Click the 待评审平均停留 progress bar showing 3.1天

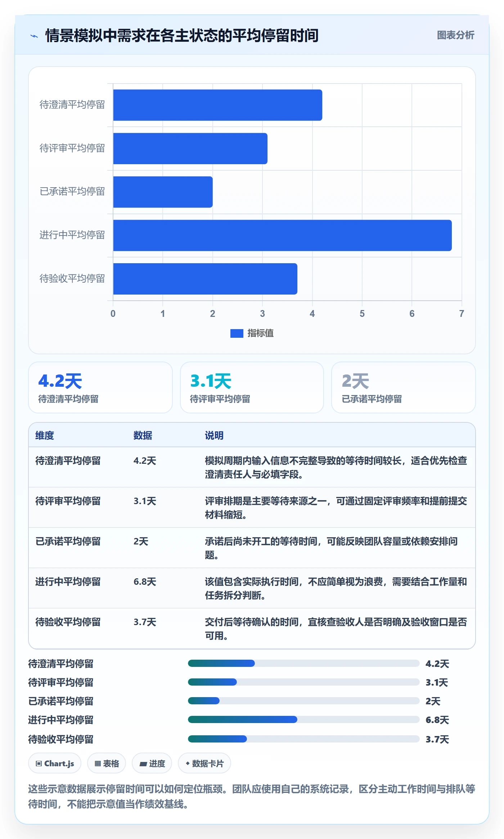[304, 682]
